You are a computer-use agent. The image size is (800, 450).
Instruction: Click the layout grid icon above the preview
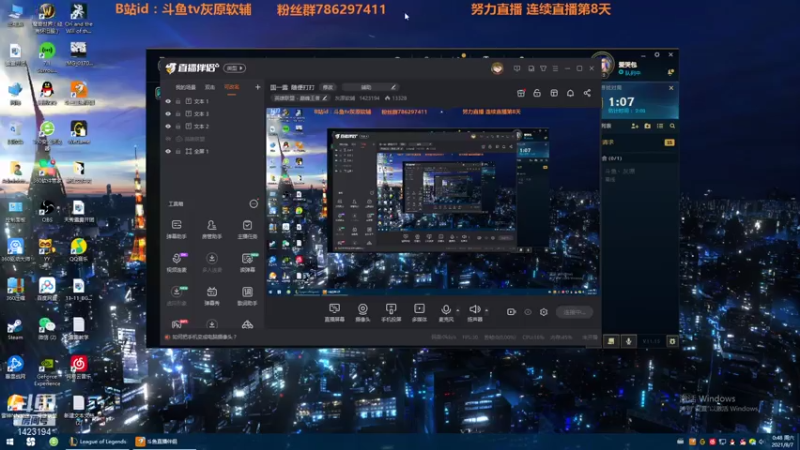(554, 93)
